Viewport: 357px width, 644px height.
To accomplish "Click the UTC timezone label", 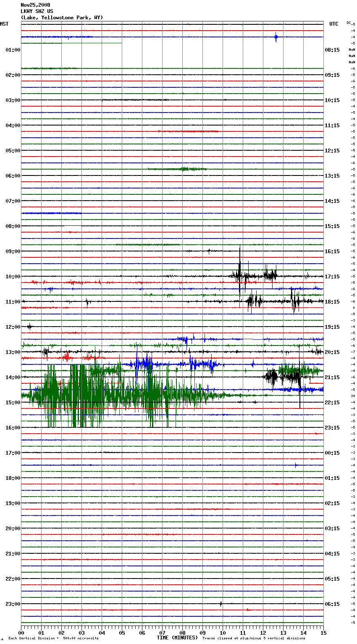I will tap(334, 24).
